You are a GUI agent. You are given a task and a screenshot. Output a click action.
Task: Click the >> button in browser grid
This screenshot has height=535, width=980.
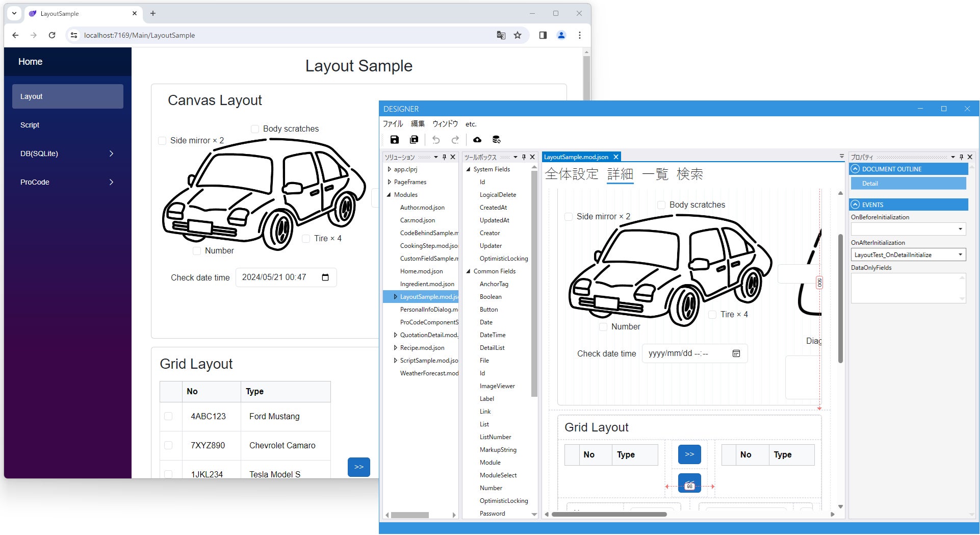click(x=358, y=467)
